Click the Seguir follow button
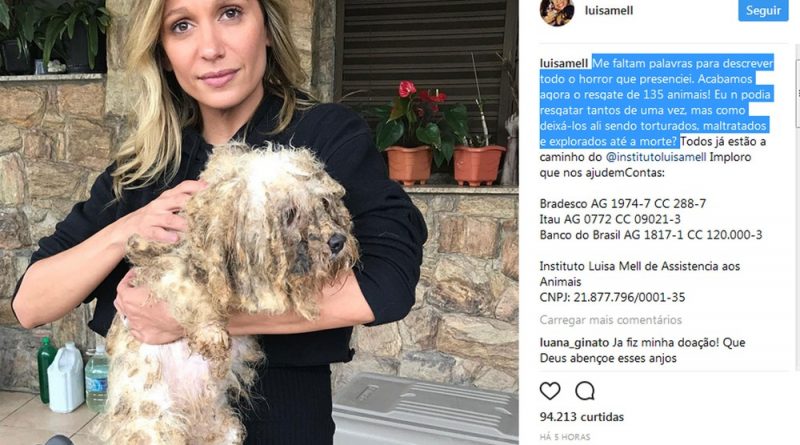 pyautogui.click(x=763, y=10)
